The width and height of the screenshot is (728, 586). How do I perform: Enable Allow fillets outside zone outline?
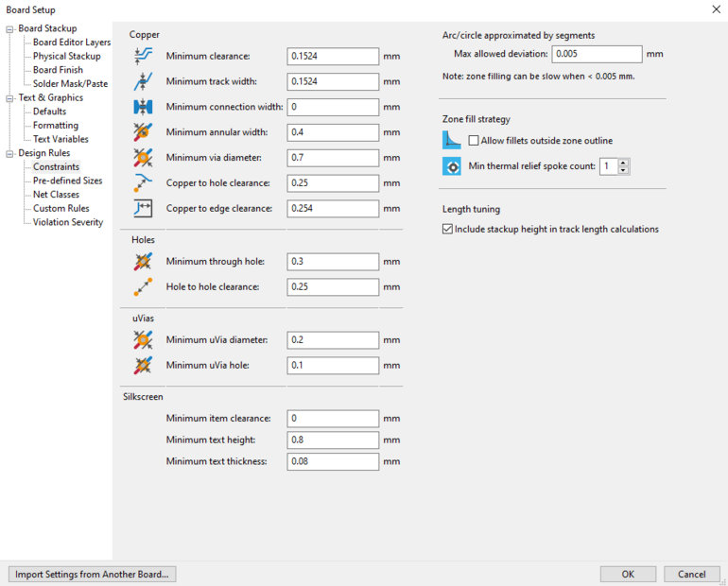click(474, 141)
